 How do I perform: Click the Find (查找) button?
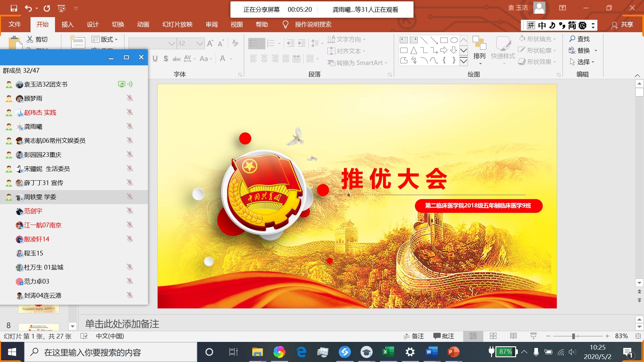click(x=580, y=39)
